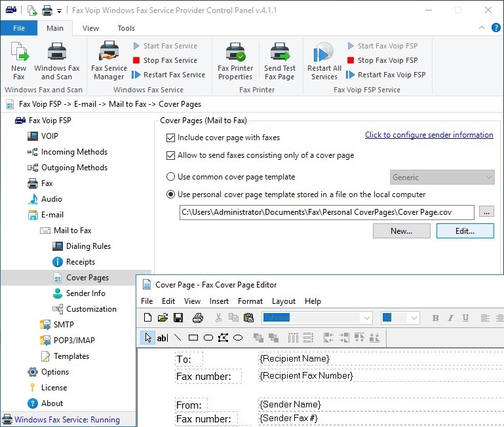Screen dimensions: 504x427
Task: Save cover page with floppy icon
Action: pyautogui.click(x=178, y=318)
